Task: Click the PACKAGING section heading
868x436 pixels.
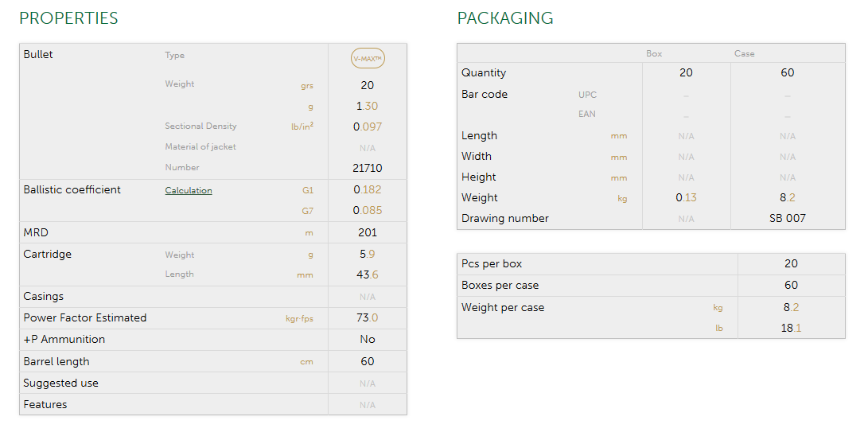Action: (x=505, y=18)
